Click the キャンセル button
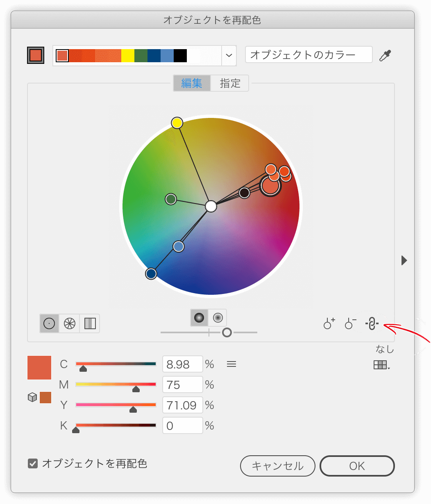431x504 pixels. pos(278,466)
